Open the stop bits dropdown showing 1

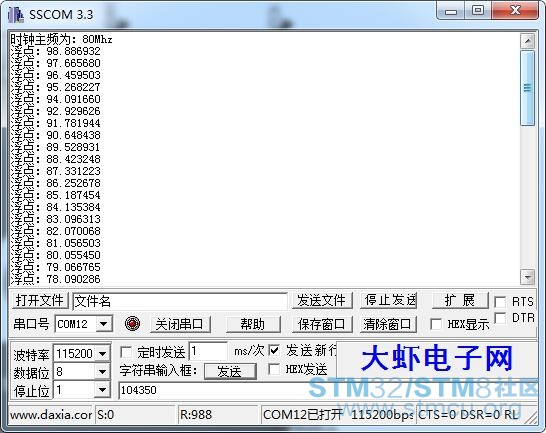(102, 390)
